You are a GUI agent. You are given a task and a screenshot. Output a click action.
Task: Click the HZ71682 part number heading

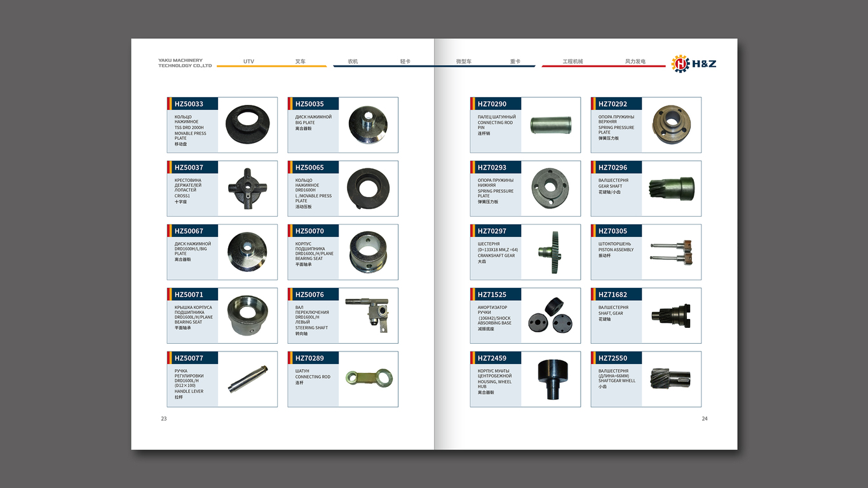[x=613, y=294]
